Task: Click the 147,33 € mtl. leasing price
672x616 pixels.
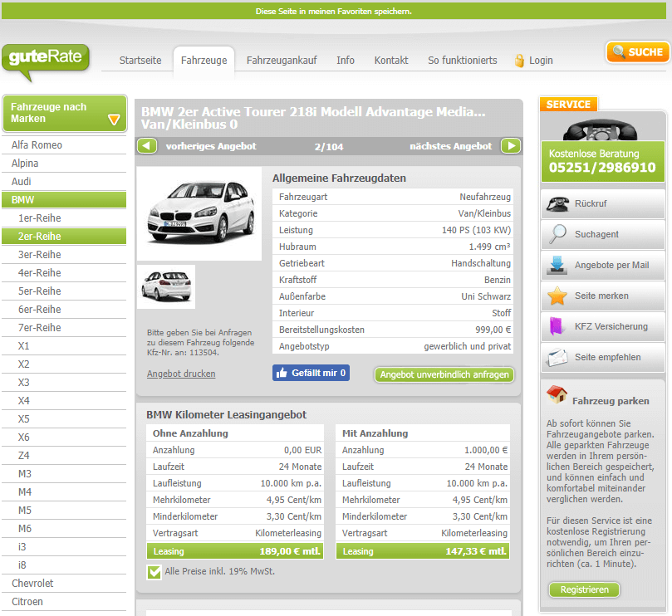Action: 476,551
